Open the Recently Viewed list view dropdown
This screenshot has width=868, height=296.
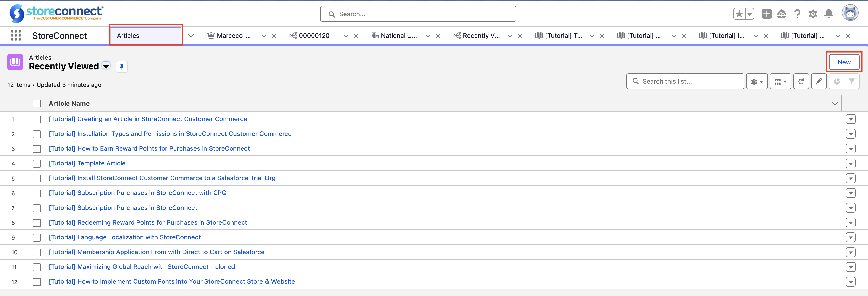106,66
